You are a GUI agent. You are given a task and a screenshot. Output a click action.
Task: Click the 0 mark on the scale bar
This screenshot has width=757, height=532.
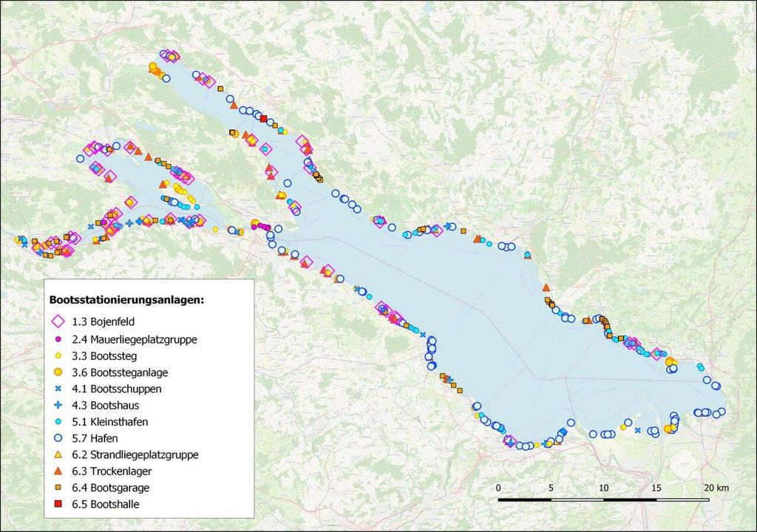point(499,488)
